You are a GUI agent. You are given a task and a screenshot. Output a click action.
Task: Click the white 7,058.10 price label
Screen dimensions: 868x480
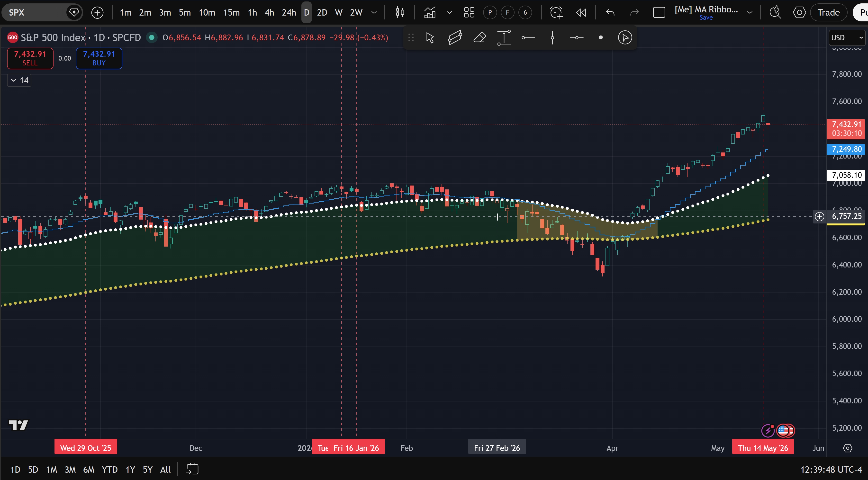point(846,175)
